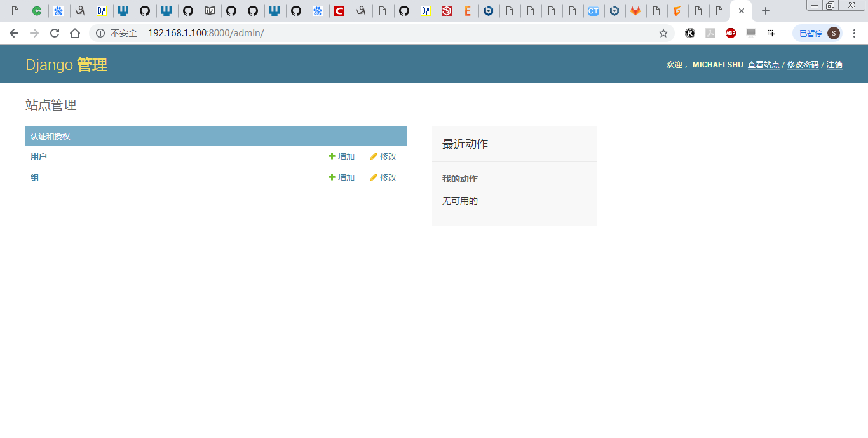Click 增加 in the 组 row
The width and height of the screenshot is (868, 438).
[x=342, y=177]
